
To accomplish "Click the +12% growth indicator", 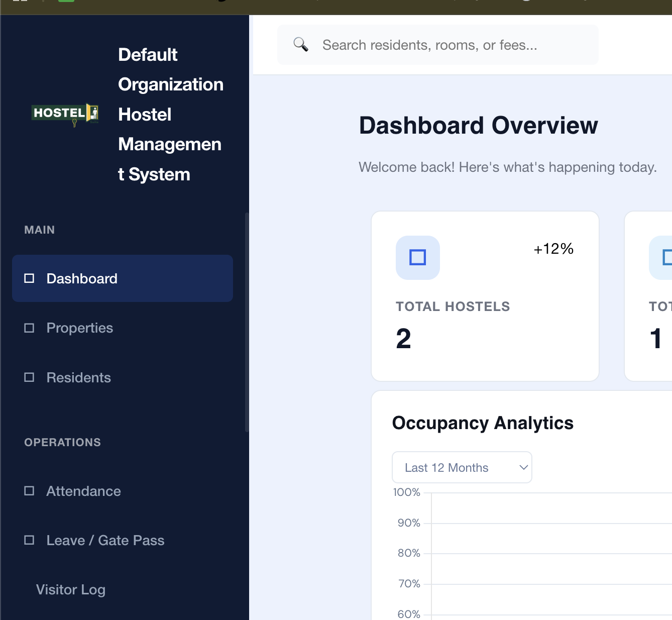I will (x=553, y=249).
